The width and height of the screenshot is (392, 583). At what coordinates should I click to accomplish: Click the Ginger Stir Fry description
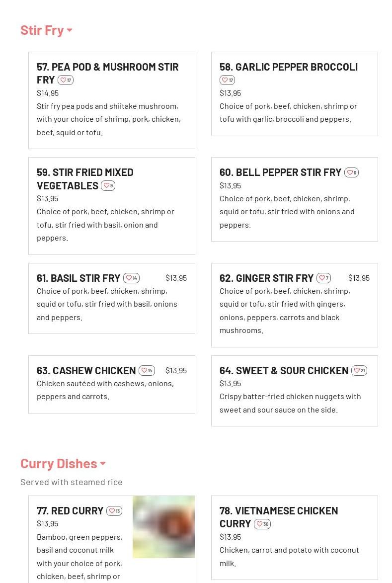pos(286,310)
